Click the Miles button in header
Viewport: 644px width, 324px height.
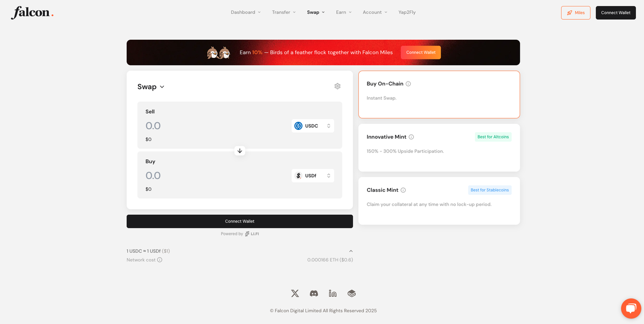click(x=576, y=13)
